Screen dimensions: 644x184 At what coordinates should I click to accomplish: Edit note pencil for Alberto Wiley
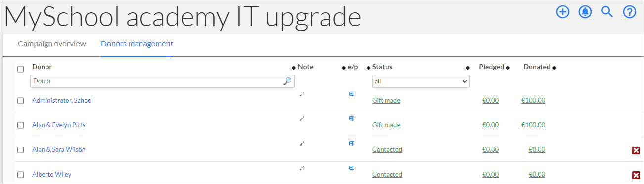(302, 168)
